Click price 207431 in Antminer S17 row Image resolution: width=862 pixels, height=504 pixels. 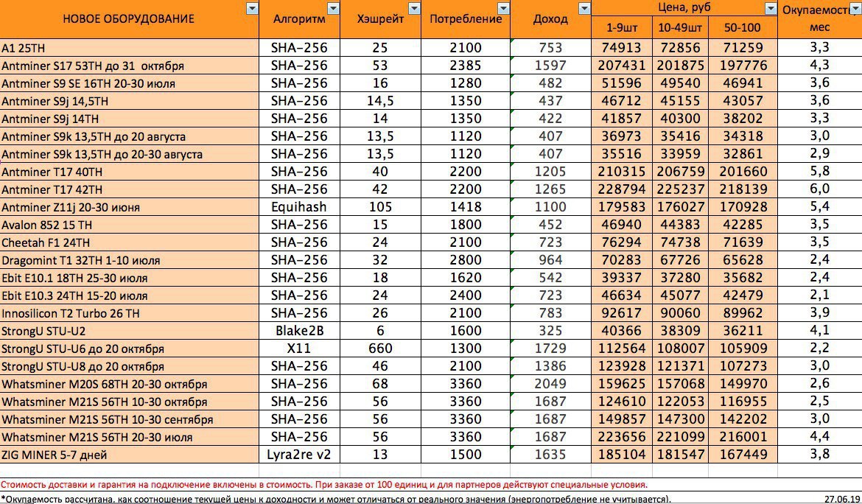tap(622, 66)
